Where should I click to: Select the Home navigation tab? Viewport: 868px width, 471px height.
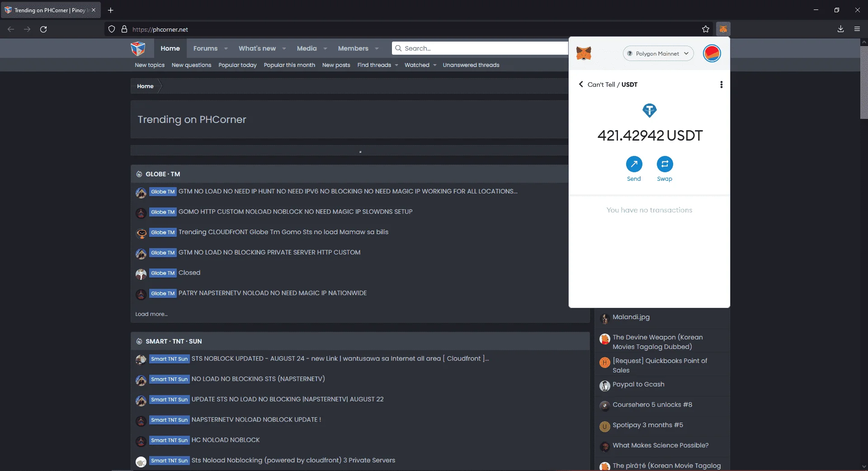click(x=170, y=48)
